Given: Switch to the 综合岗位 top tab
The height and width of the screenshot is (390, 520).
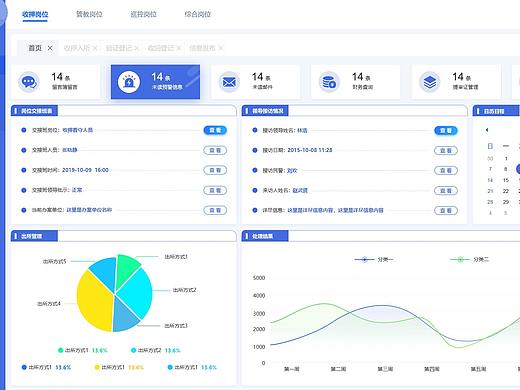Looking at the screenshot, I should pos(198,14).
